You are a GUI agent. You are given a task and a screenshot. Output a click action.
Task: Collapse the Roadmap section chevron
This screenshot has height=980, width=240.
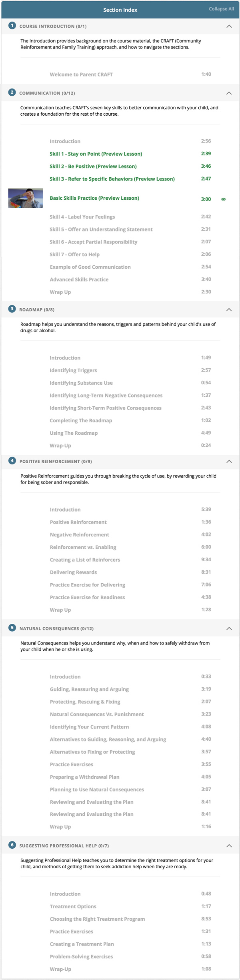(229, 309)
